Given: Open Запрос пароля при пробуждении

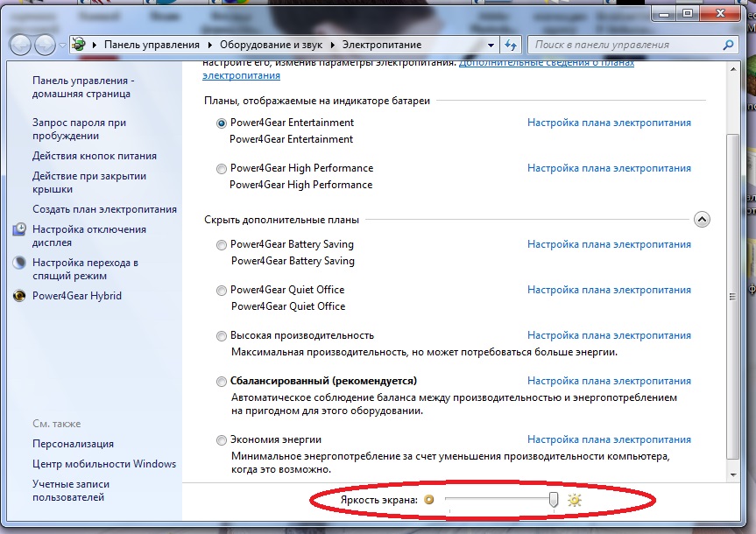Looking at the screenshot, I should [80, 130].
